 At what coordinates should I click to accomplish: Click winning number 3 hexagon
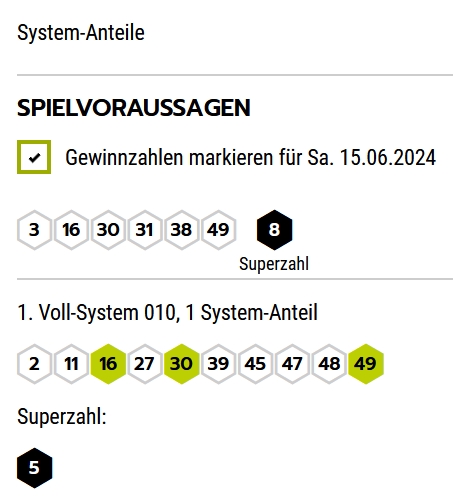[34, 230]
